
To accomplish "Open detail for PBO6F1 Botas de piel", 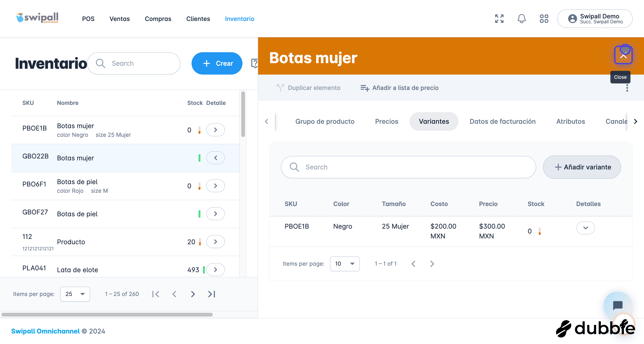I will tap(216, 186).
